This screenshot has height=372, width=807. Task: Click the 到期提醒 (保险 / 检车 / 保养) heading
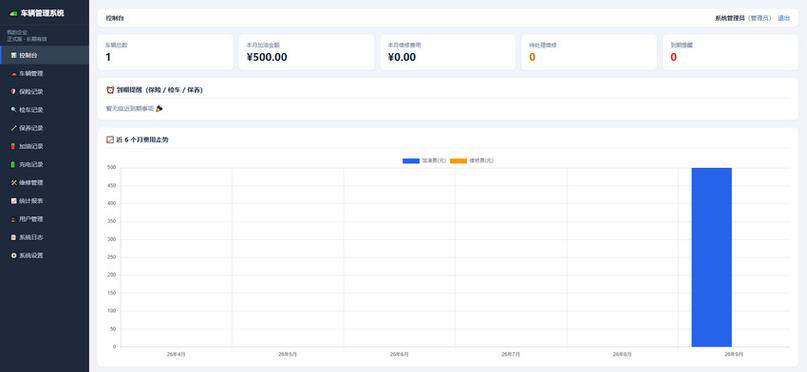(x=160, y=90)
